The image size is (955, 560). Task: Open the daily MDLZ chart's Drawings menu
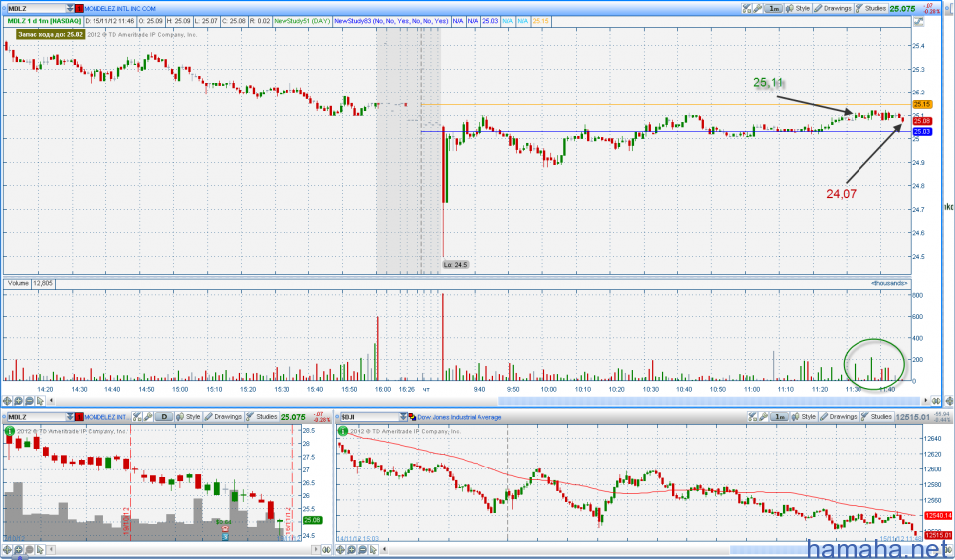(223, 417)
